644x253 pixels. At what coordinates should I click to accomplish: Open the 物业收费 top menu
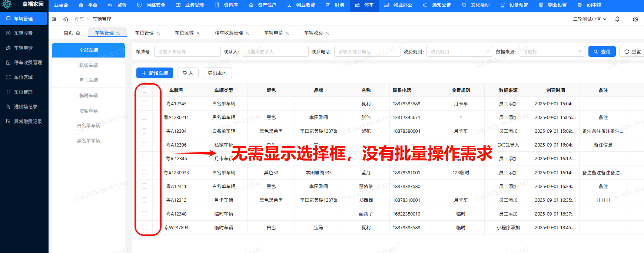click(301, 5)
